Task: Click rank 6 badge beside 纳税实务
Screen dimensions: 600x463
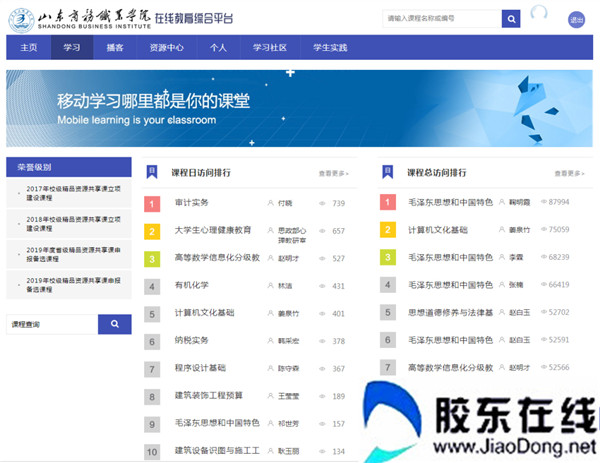Action: [152, 341]
